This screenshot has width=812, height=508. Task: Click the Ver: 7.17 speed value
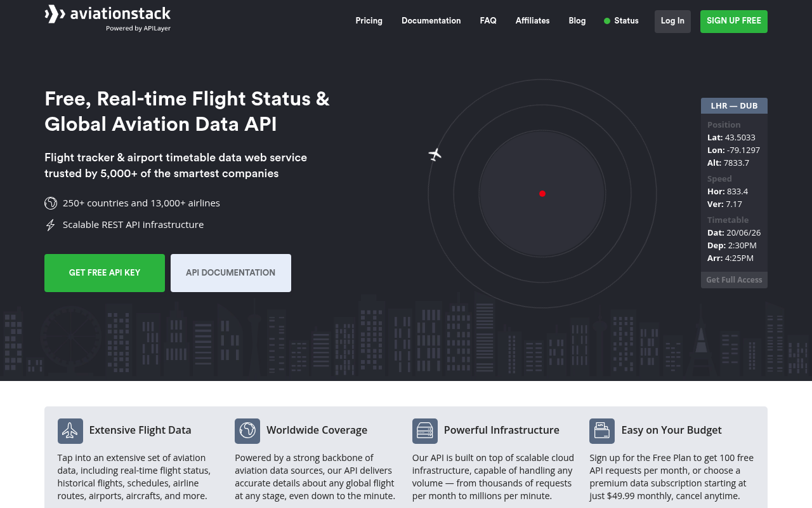coord(724,204)
